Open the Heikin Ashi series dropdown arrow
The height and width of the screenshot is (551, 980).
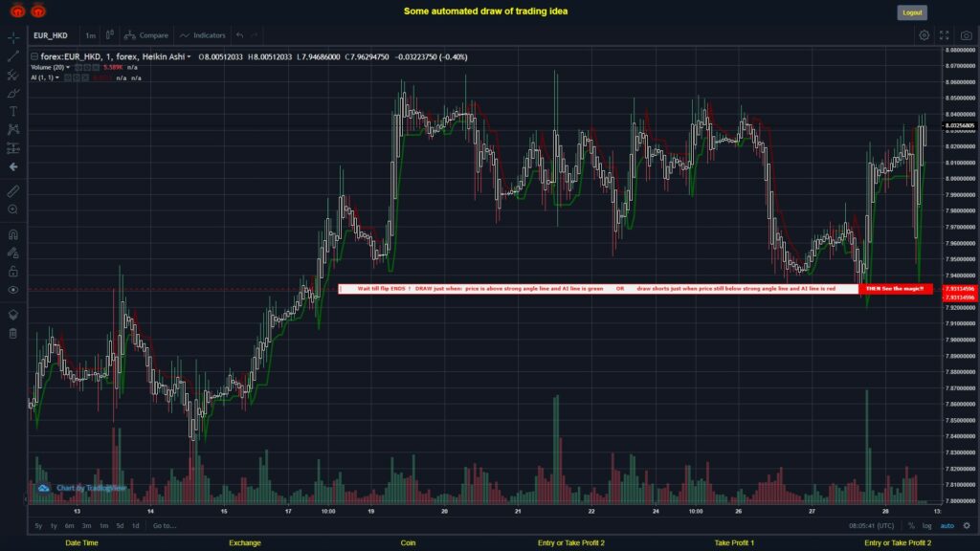tap(189, 56)
